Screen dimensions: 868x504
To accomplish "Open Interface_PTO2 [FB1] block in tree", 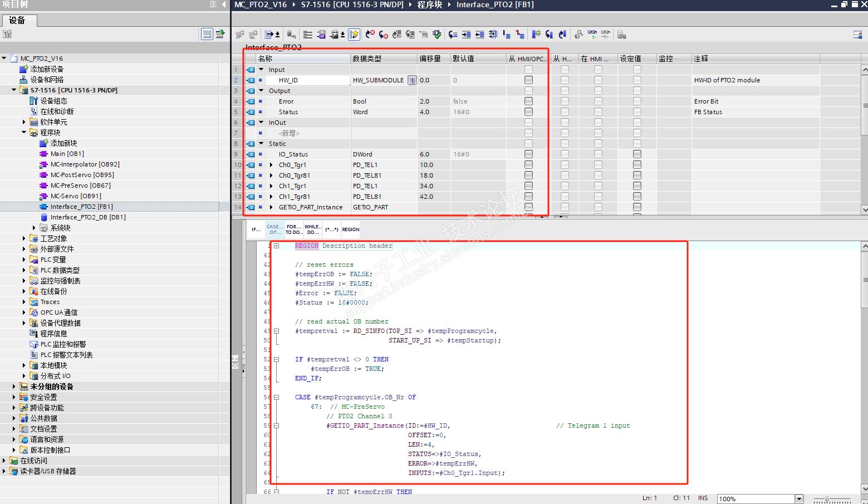I will point(81,207).
